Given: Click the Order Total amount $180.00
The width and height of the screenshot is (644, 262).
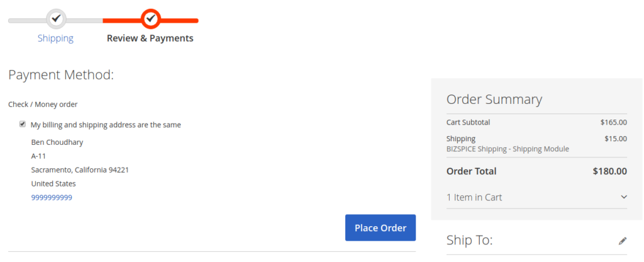Looking at the screenshot, I should pos(610,171).
